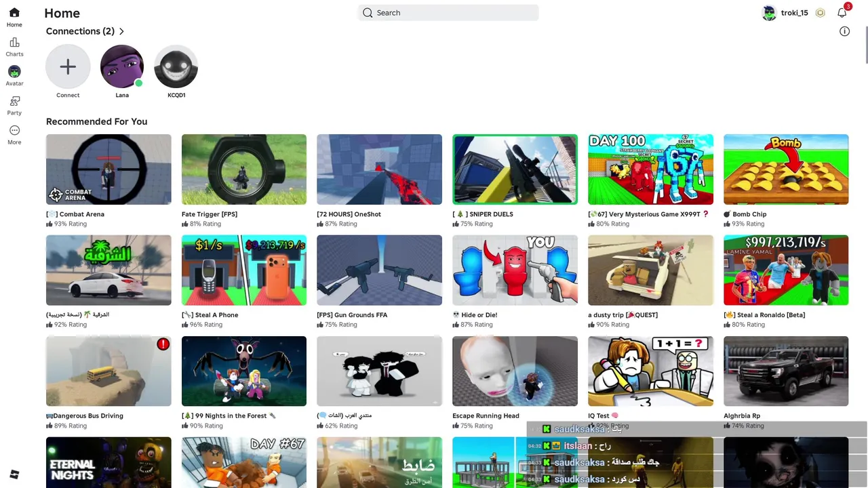868x488 pixels.
Task: Open Very Mysterious Game X999T thumbnail
Action: point(650,169)
